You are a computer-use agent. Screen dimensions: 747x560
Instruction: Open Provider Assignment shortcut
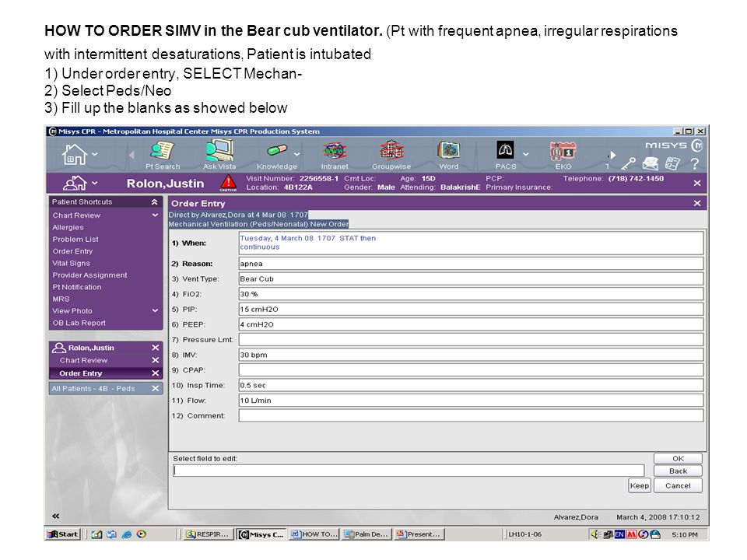pyautogui.click(x=89, y=275)
